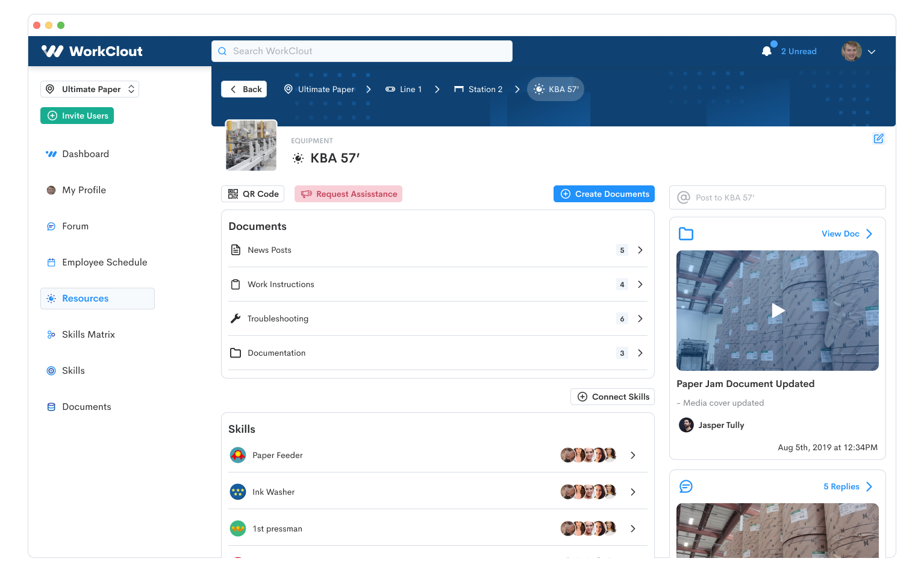
Task: Select Station 2 in the breadcrumb
Action: point(478,89)
